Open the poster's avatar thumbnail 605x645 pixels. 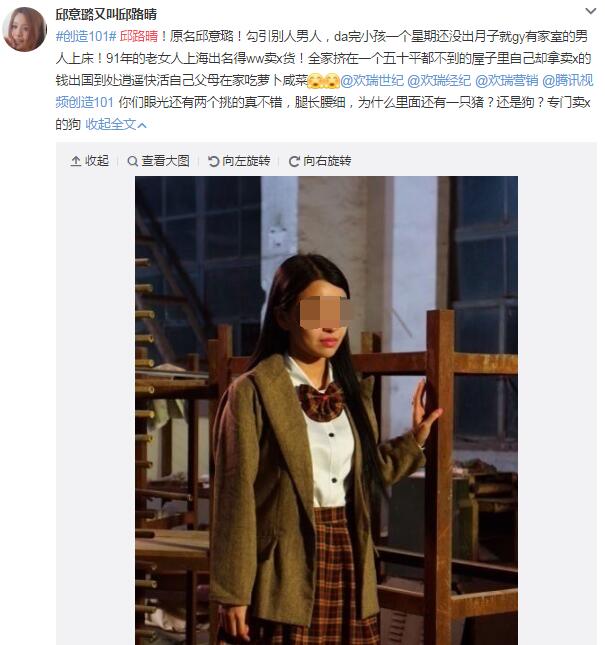[x=25, y=29]
